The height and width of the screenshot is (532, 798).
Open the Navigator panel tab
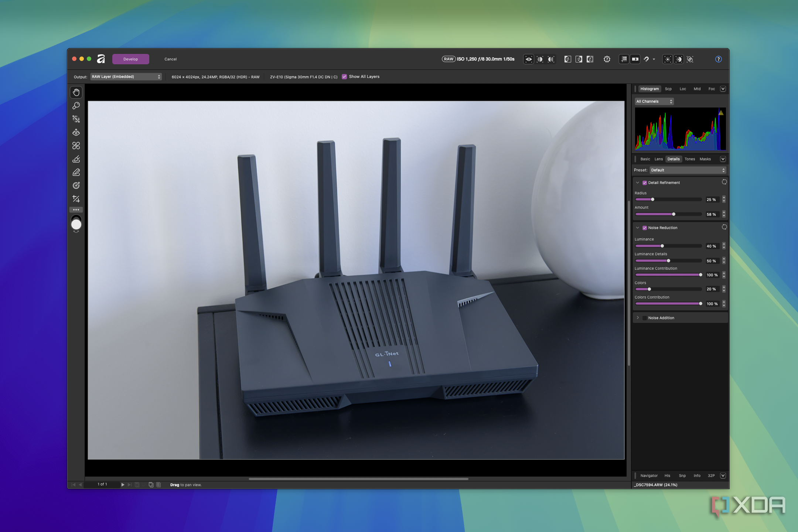coord(649,476)
